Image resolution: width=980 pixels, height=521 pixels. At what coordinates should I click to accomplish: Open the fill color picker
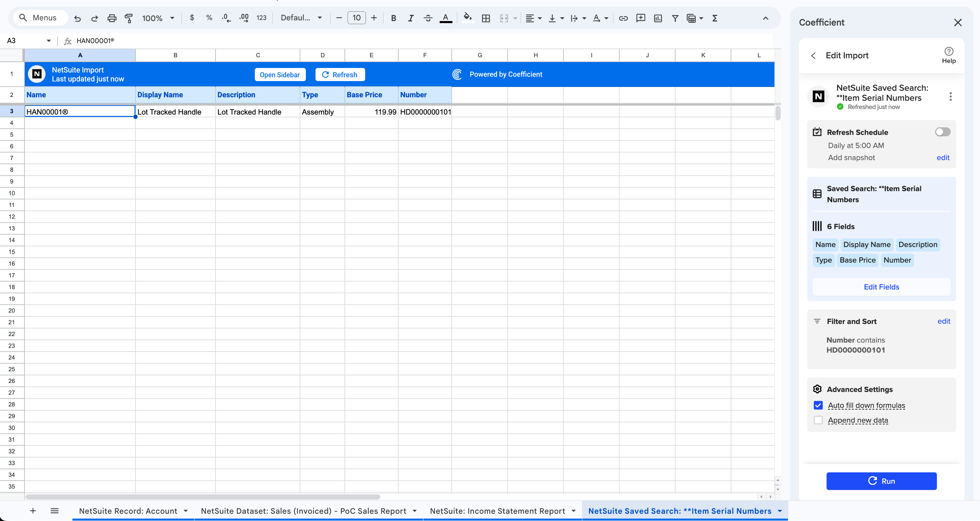(468, 18)
